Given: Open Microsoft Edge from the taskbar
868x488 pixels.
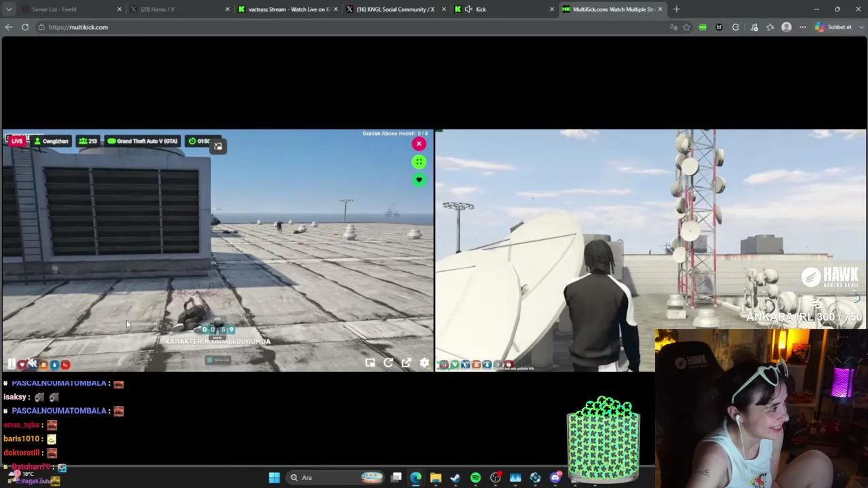Looking at the screenshot, I should pos(416,478).
